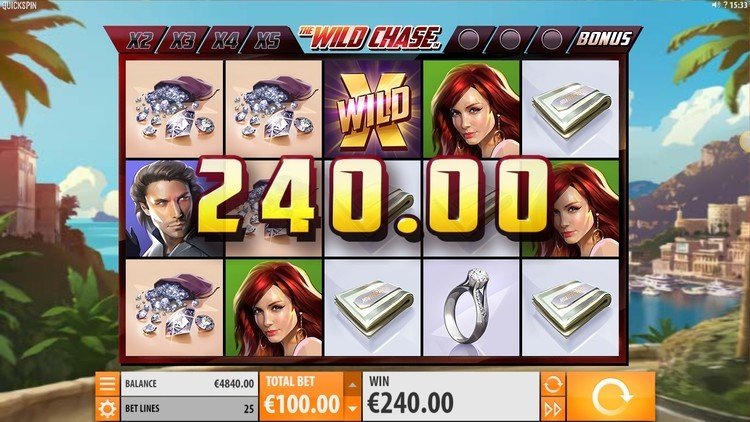Click the X2 multiplier tab
750x422 pixels.
tap(139, 40)
